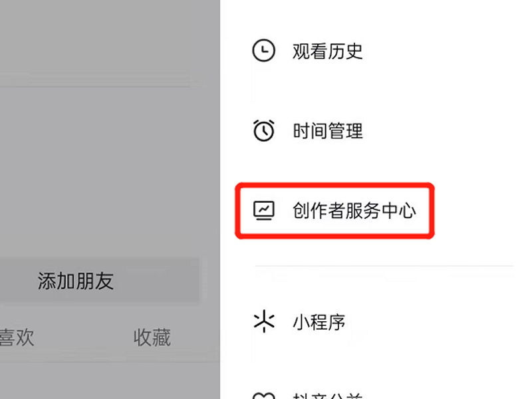Viewport: 532px width, 399px height.
Task: Select the time management text label
Action: 328,131
